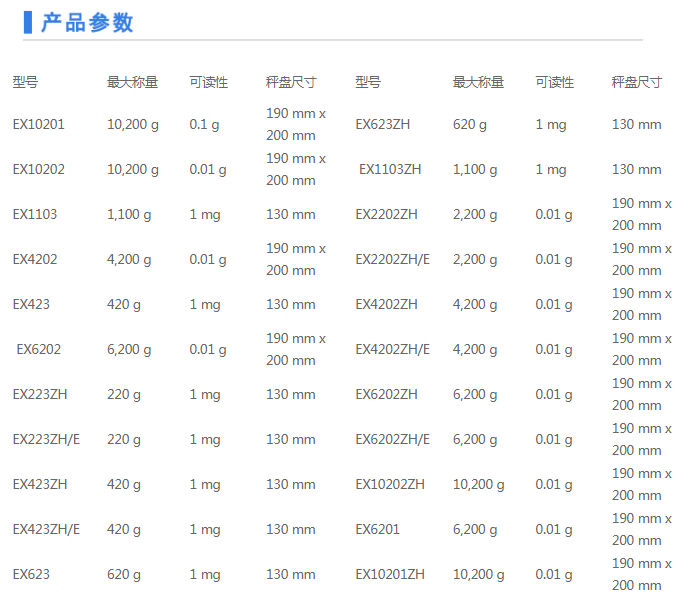Click the EX1103 model name
Screen dimensions: 697x610
[35, 215]
